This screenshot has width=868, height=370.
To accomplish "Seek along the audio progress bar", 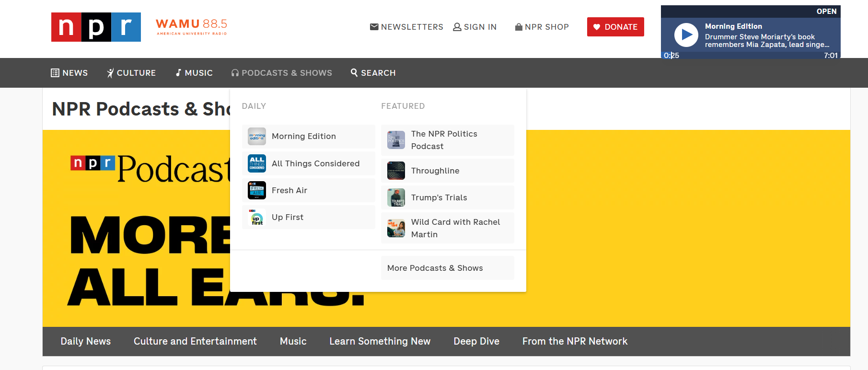I will tap(751, 56).
